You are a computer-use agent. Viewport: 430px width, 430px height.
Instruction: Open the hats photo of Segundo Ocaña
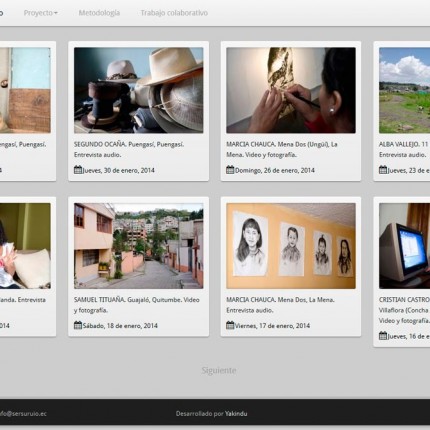(138, 90)
